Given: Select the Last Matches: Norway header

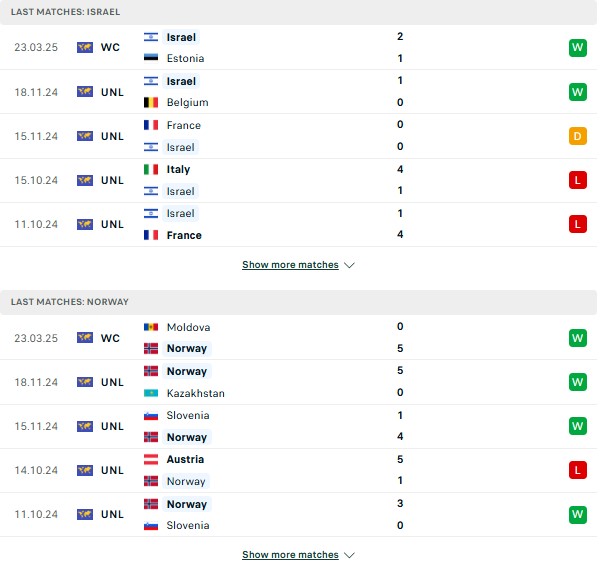Looking at the screenshot, I should click(x=298, y=302).
